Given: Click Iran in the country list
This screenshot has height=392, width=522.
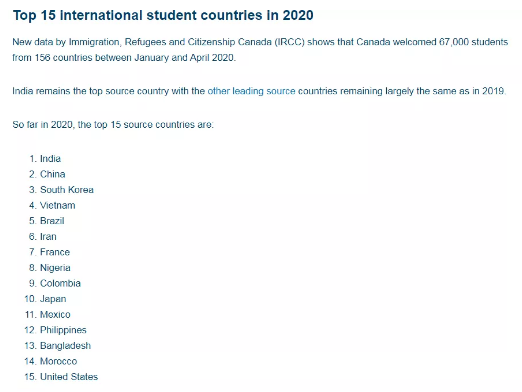Looking at the screenshot, I should [x=48, y=237].
